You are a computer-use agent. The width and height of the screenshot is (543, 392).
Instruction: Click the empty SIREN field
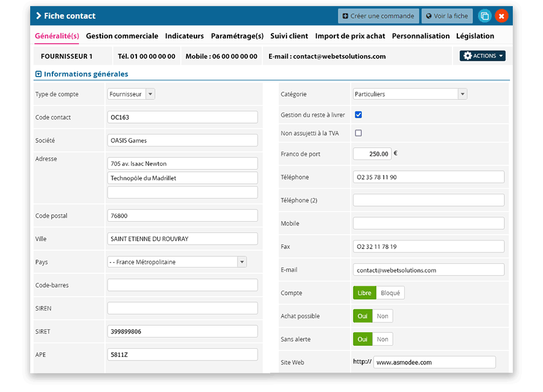tap(182, 308)
